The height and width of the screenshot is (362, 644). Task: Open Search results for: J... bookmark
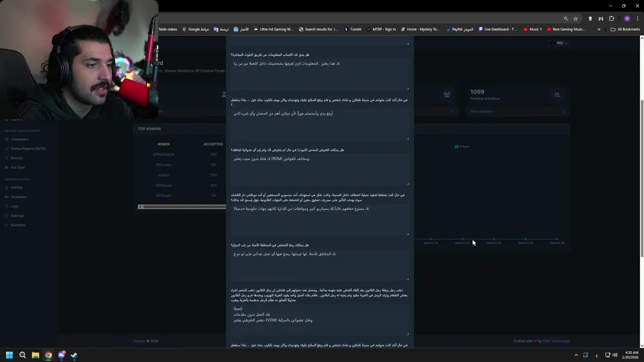pyautogui.click(x=318, y=29)
